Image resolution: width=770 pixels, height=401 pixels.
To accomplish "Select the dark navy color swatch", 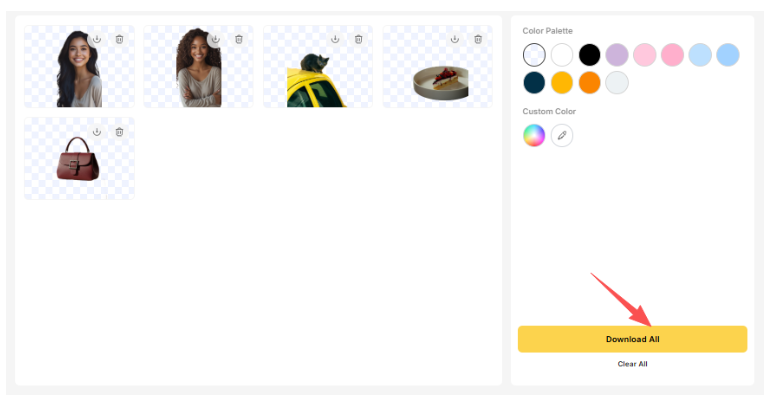I will 534,82.
